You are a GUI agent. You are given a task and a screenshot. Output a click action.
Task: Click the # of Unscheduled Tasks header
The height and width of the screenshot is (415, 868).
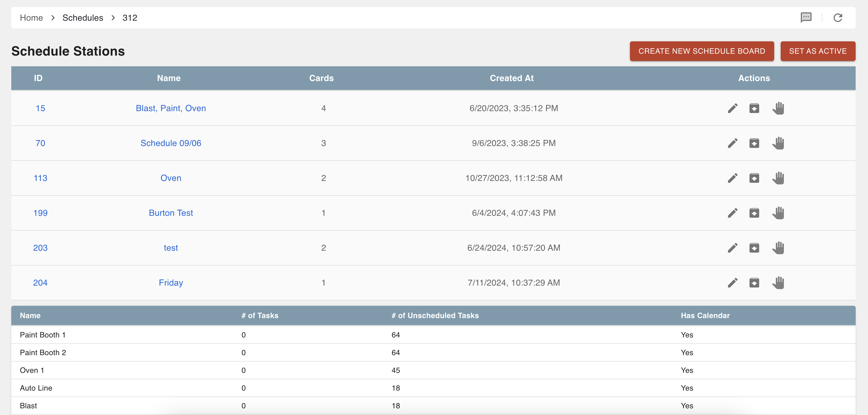pyautogui.click(x=435, y=316)
